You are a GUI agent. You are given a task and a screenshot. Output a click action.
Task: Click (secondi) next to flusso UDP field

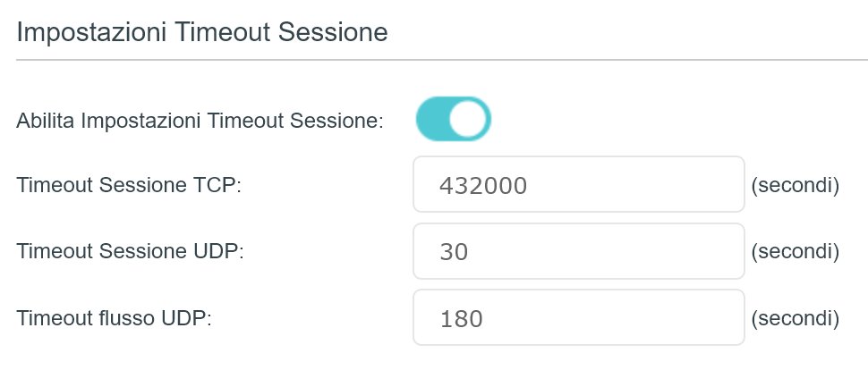[x=795, y=318]
